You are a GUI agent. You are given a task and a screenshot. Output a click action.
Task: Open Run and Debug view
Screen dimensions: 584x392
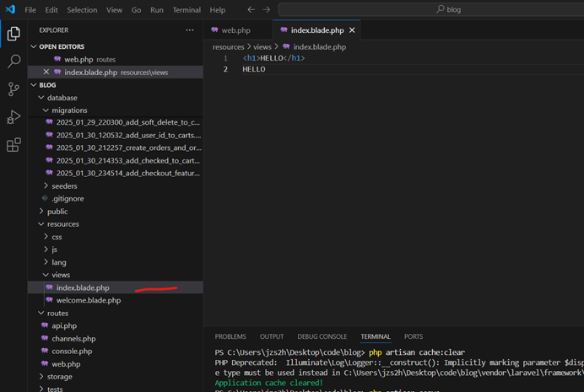pos(14,117)
